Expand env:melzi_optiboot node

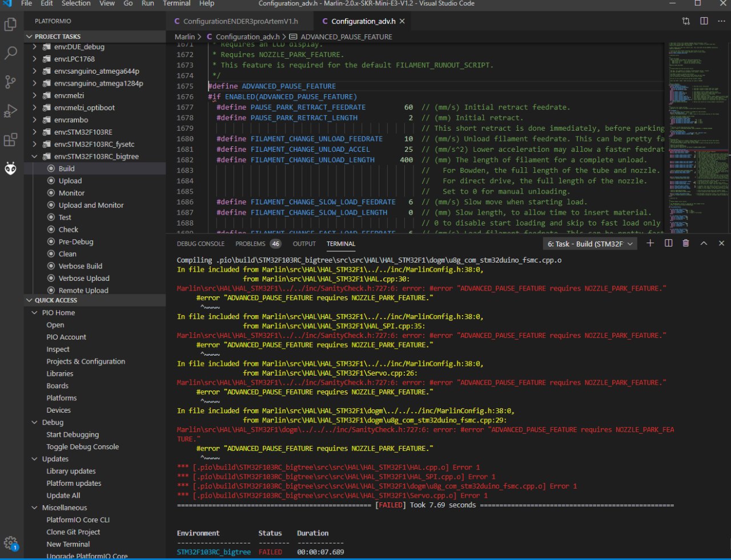(x=35, y=107)
